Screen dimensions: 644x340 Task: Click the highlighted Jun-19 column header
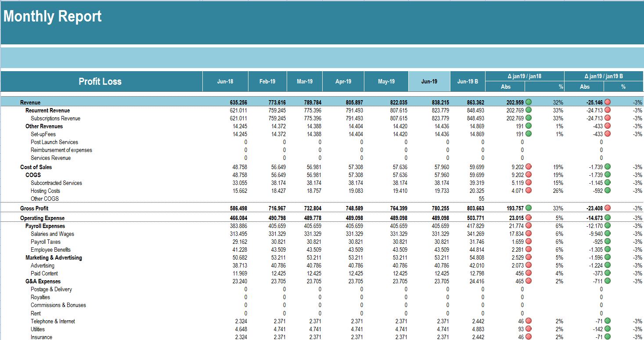tap(429, 81)
